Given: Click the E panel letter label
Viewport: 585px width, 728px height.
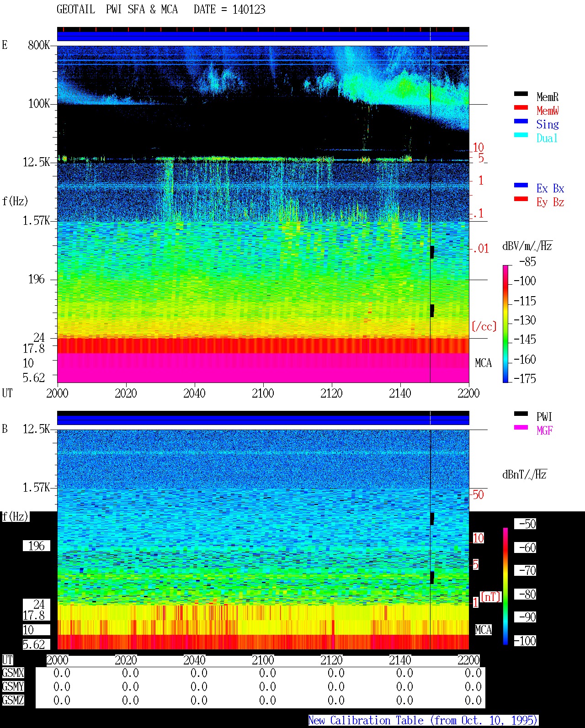Looking at the screenshot, I should coord(5,45).
